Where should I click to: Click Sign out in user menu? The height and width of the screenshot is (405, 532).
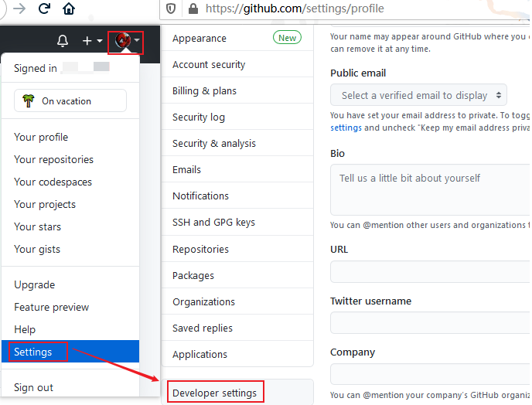[70, 387]
